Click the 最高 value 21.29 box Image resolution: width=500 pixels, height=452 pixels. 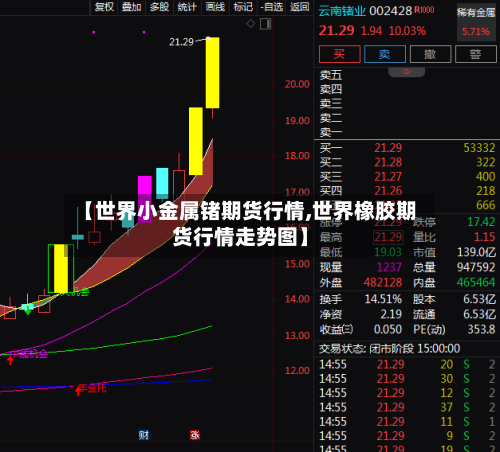388,237
